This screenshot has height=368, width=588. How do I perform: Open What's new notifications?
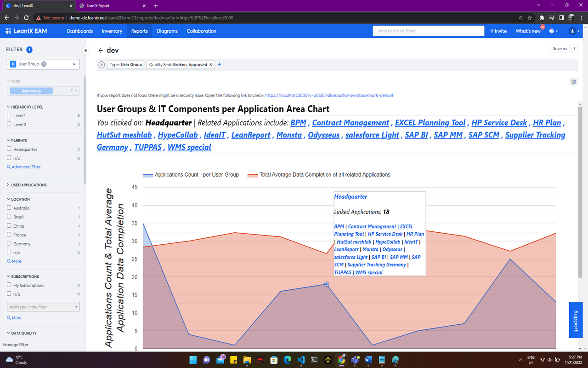point(528,31)
